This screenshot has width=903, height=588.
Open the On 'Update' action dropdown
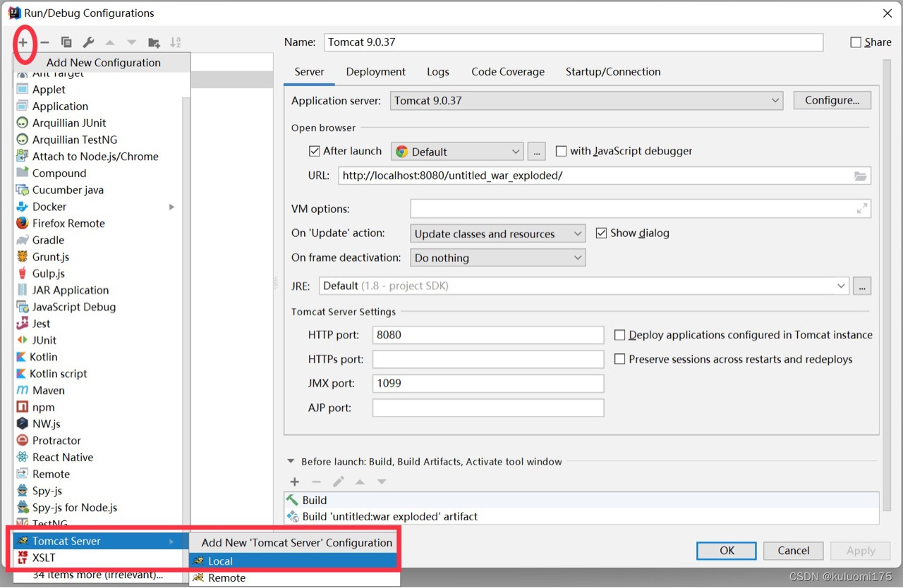coord(578,233)
